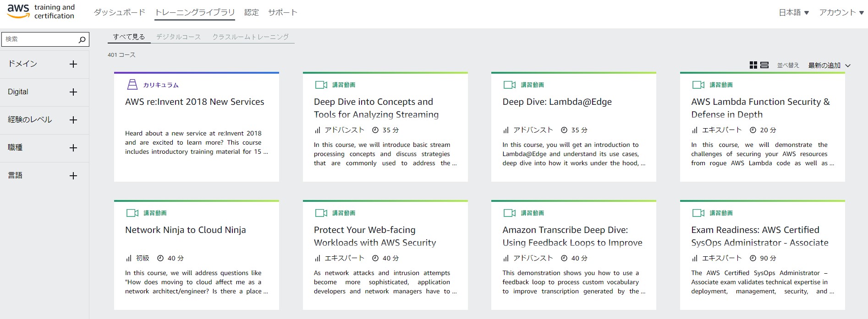The image size is (868, 319).
Task: Open Deep Dive into Concepts and Tools course
Action: coord(376,108)
